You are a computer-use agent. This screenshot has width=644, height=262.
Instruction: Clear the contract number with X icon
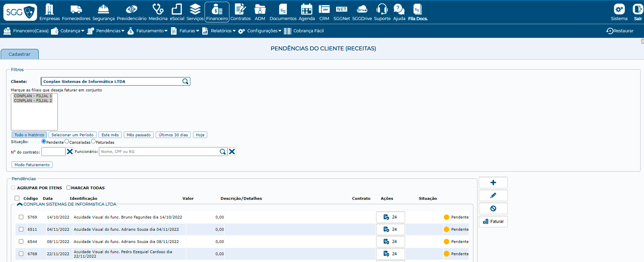pyautogui.click(x=70, y=152)
